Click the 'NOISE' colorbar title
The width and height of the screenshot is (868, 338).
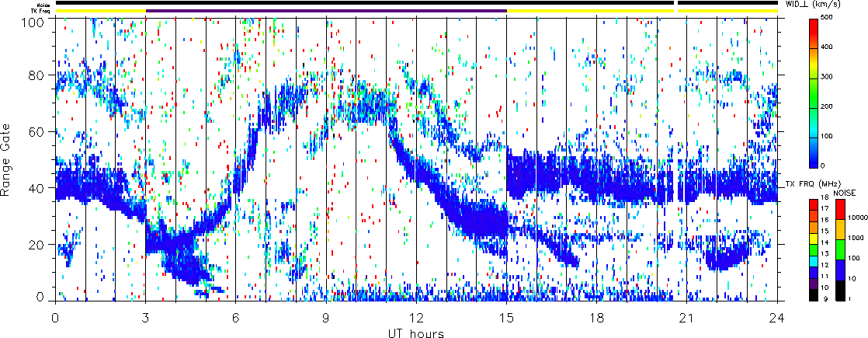pos(845,193)
